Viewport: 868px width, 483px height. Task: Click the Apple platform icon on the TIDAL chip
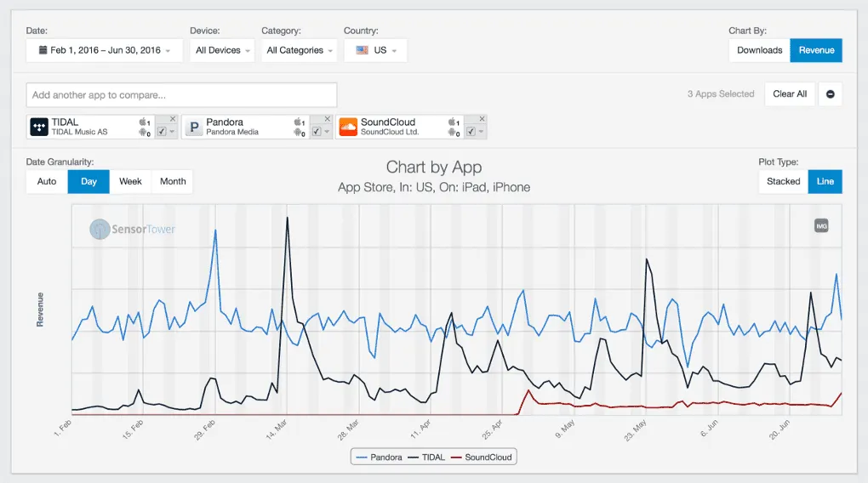click(143, 122)
